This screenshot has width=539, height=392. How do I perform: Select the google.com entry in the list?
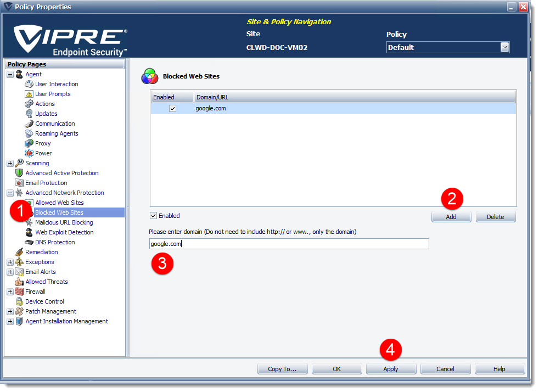[x=333, y=109]
